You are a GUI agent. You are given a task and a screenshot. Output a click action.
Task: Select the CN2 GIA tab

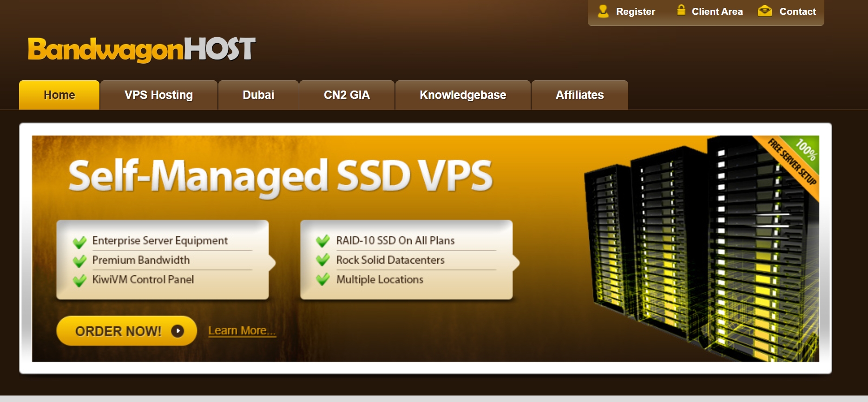coord(347,95)
